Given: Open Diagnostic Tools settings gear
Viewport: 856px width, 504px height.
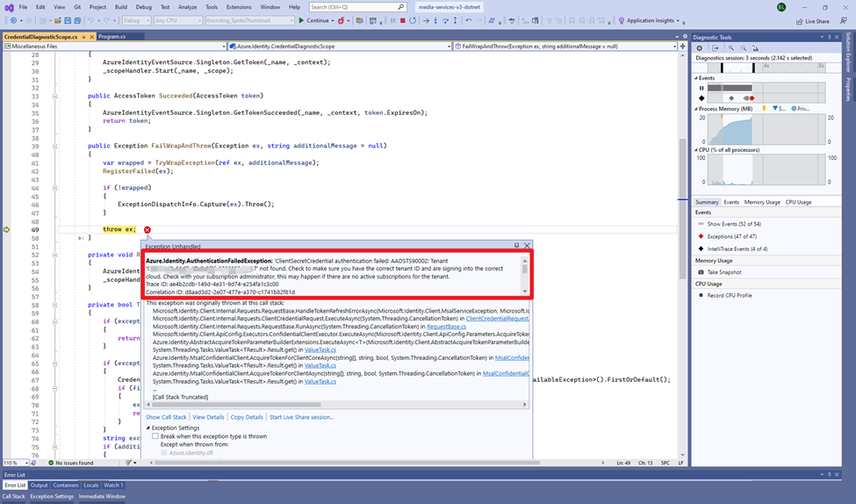Looking at the screenshot, I should pos(700,48).
